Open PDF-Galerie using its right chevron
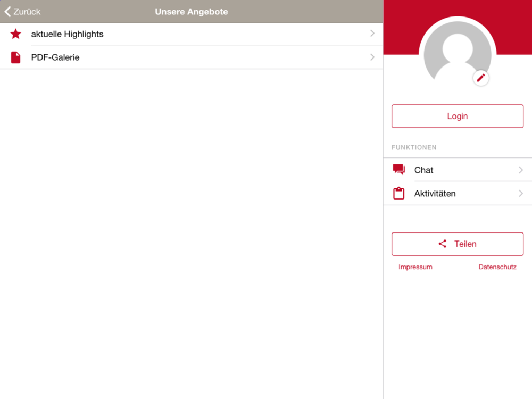 click(x=372, y=57)
